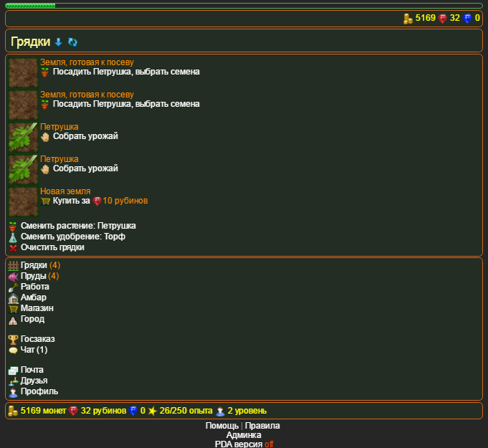Click the gold coins icon in top bar
Screen dimensions: 488x448
click(x=408, y=19)
